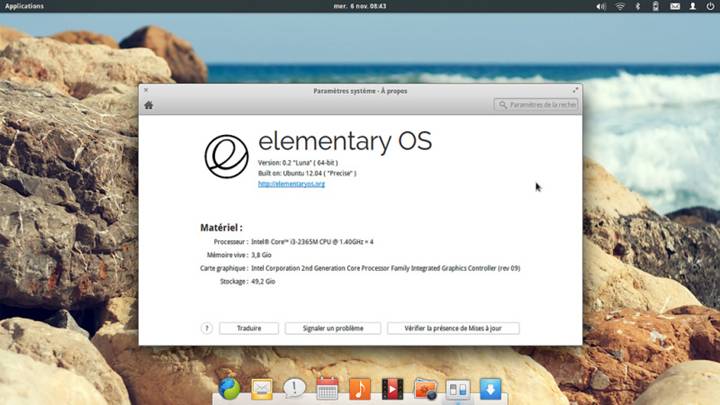Click the Built on Ubuntu 12.04 text
The image size is (720, 405).
[307, 173]
